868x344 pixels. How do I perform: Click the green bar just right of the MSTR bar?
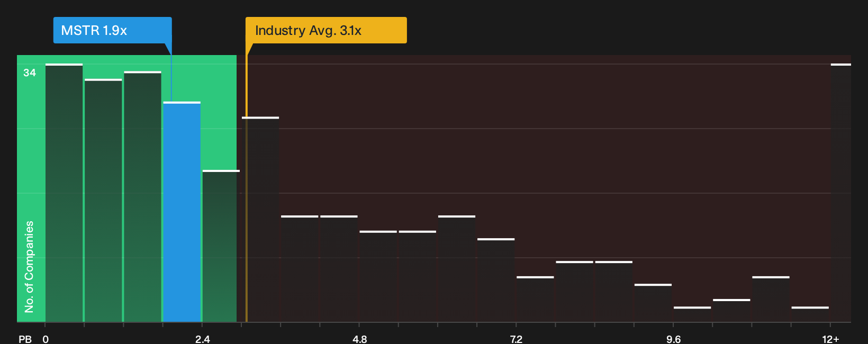tap(221, 246)
